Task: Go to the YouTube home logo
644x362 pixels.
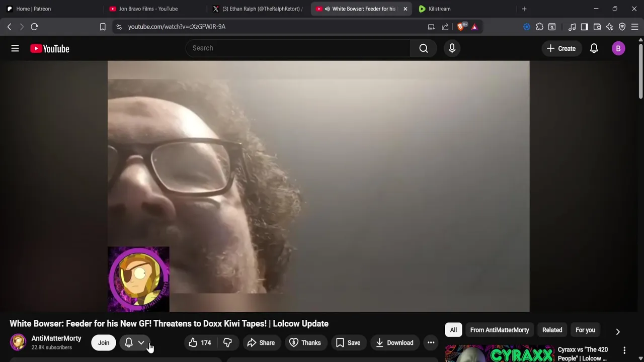Action: [x=49, y=48]
